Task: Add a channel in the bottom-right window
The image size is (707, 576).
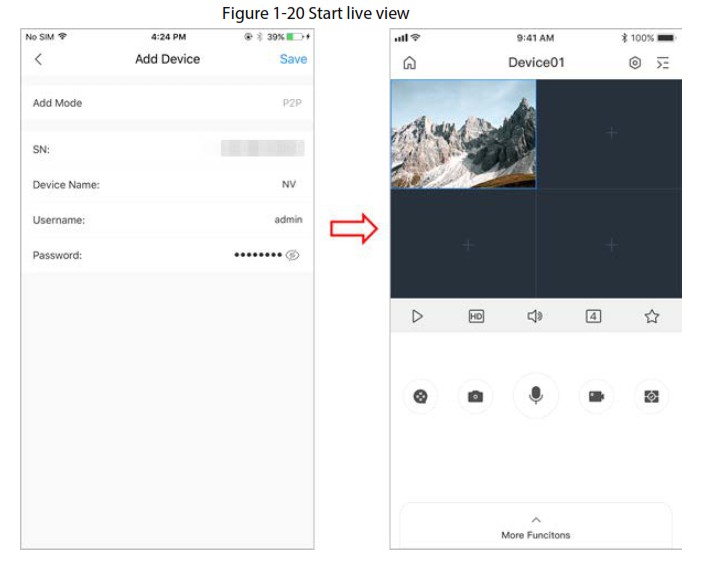Action: click(611, 244)
